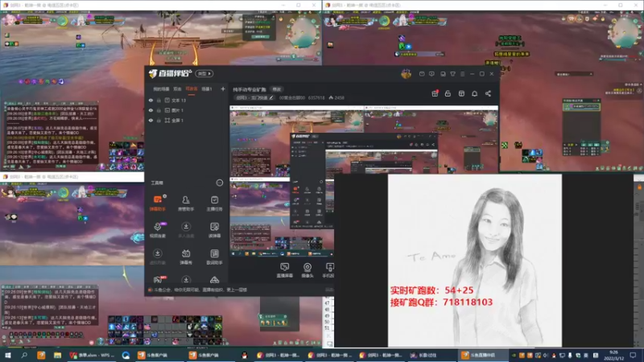Image resolution: width=644 pixels, height=362 pixels.
Task: Click the popularity flame icon near 2458
Action: pyautogui.click(x=331, y=97)
